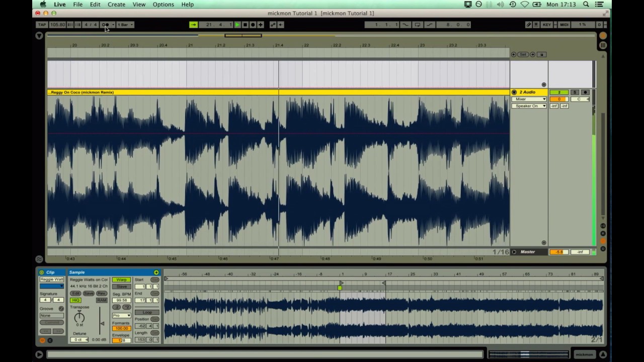Screen dimensions: 644x362
Task: Tap tempo using the TAP button
Action: pos(42,25)
